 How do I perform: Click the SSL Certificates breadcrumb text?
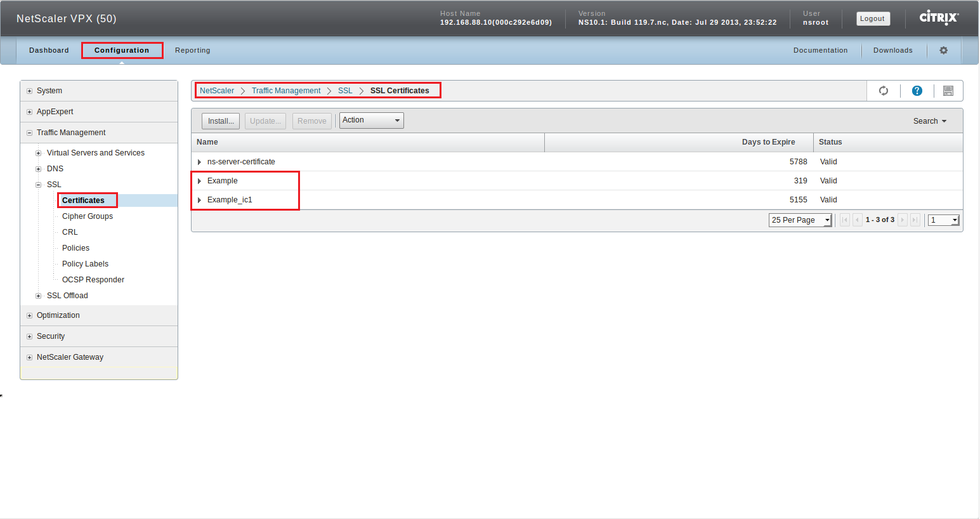coord(400,91)
